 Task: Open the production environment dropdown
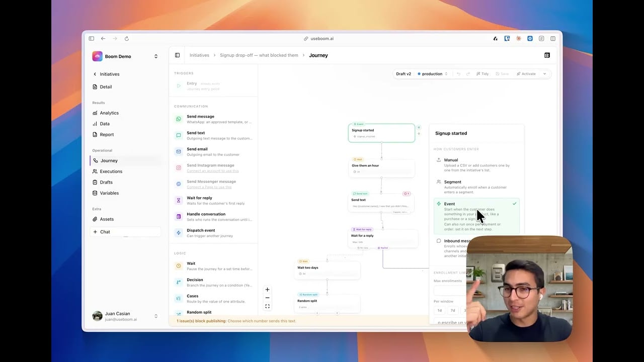click(432, 74)
